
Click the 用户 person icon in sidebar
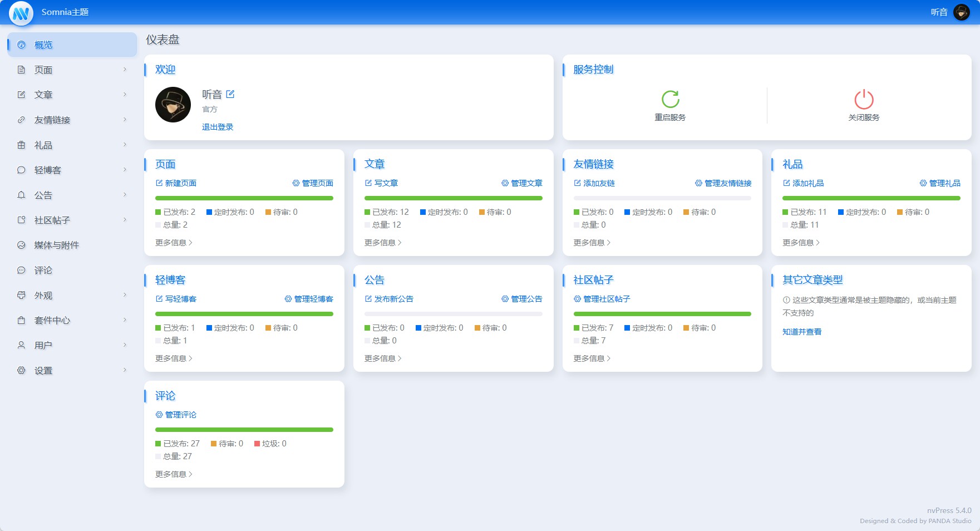coord(21,345)
